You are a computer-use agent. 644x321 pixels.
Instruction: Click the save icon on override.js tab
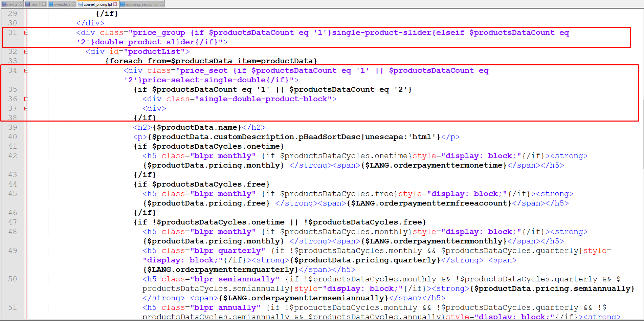[51, 4]
